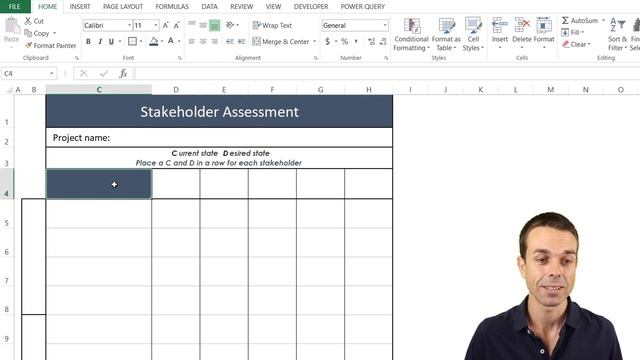Open the Clear menu
Screen dimensions: 640x360
point(576,44)
